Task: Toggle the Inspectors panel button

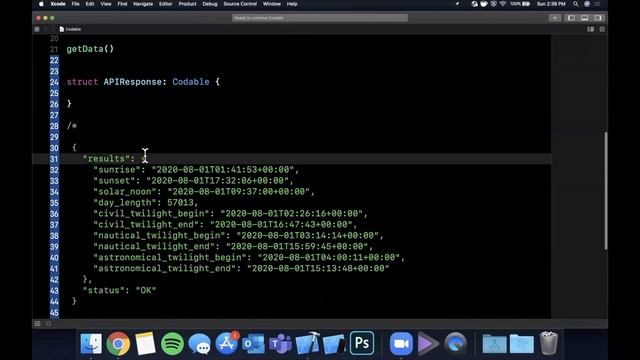Action: 598,18
